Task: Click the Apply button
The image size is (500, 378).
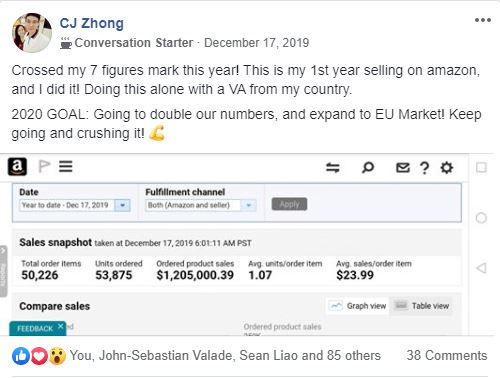Action: tap(289, 204)
